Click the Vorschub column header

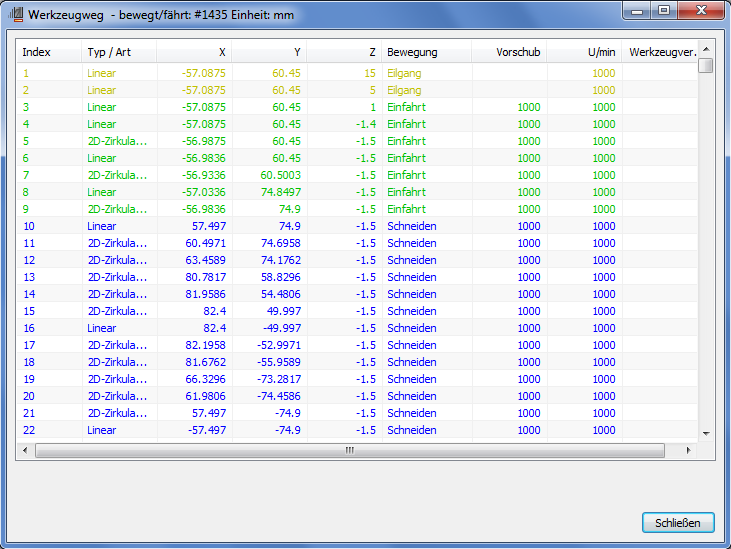pos(509,52)
